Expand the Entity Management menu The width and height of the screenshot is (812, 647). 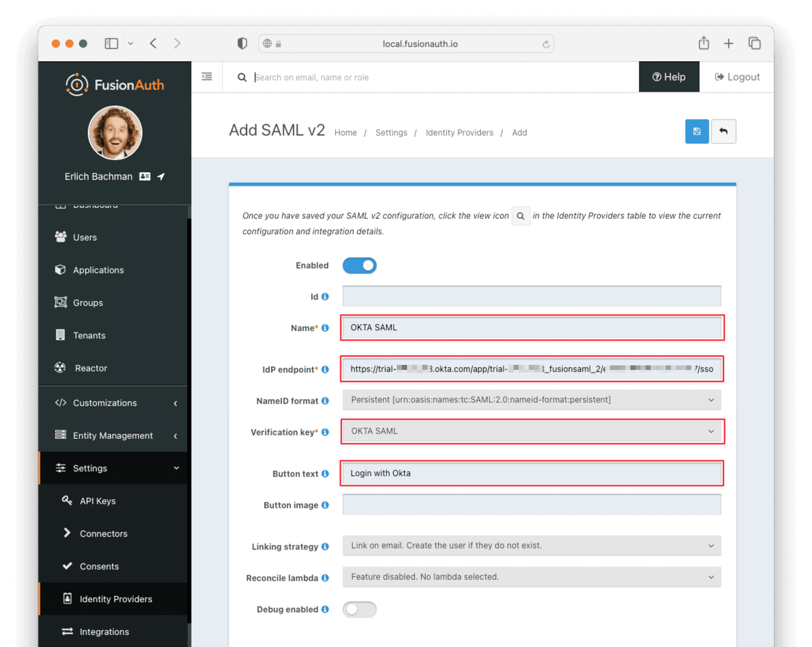pyautogui.click(x=113, y=435)
